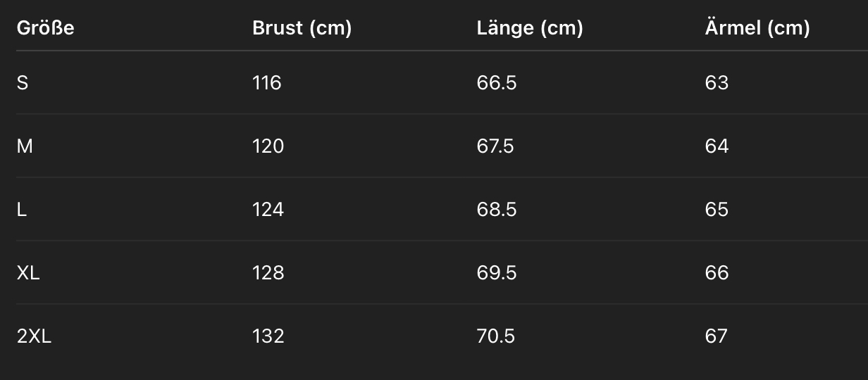The width and height of the screenshot is (868, 380).
Task: Click the chest value 132
Action: [x=268, y=336]
